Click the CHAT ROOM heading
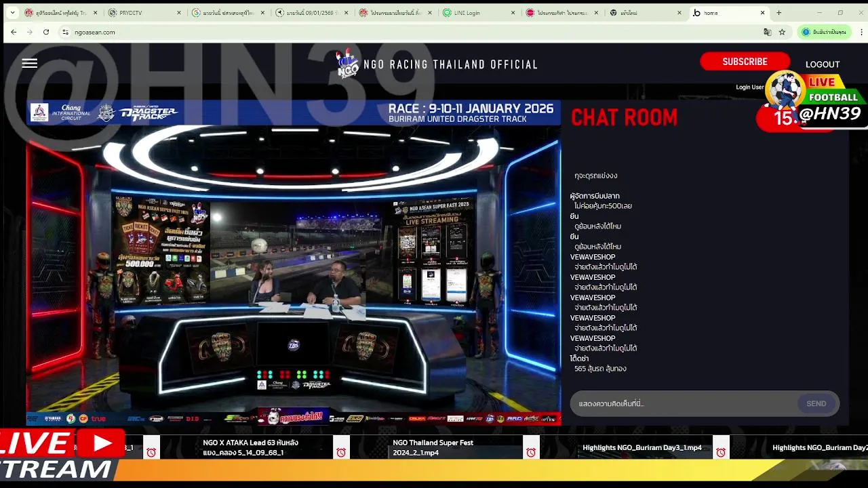 [624, 117]
